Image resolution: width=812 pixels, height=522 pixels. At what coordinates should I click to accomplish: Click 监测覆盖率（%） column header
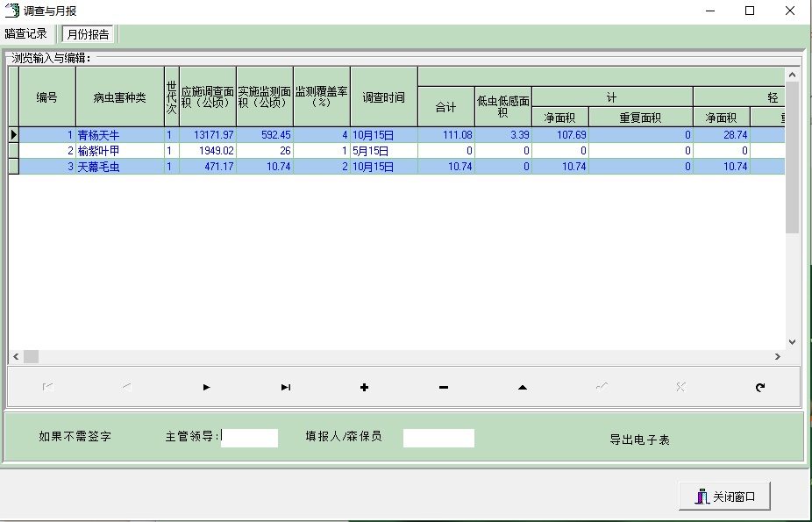322,97
